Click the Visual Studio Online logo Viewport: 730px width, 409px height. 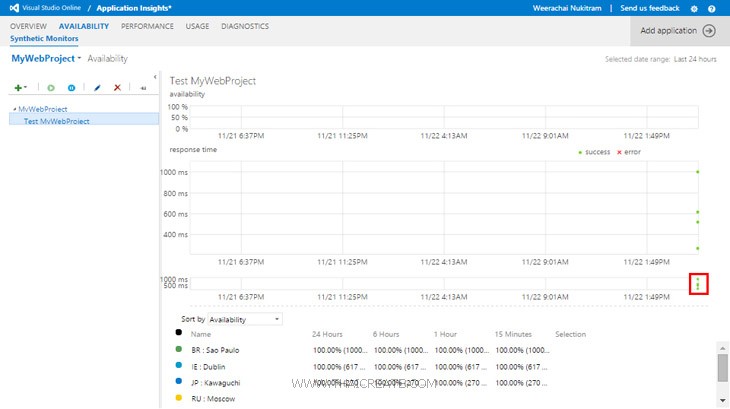14,8
